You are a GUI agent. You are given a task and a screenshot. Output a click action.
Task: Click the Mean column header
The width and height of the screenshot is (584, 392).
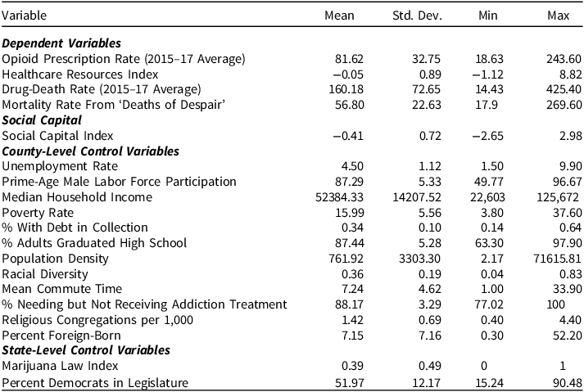339,16
